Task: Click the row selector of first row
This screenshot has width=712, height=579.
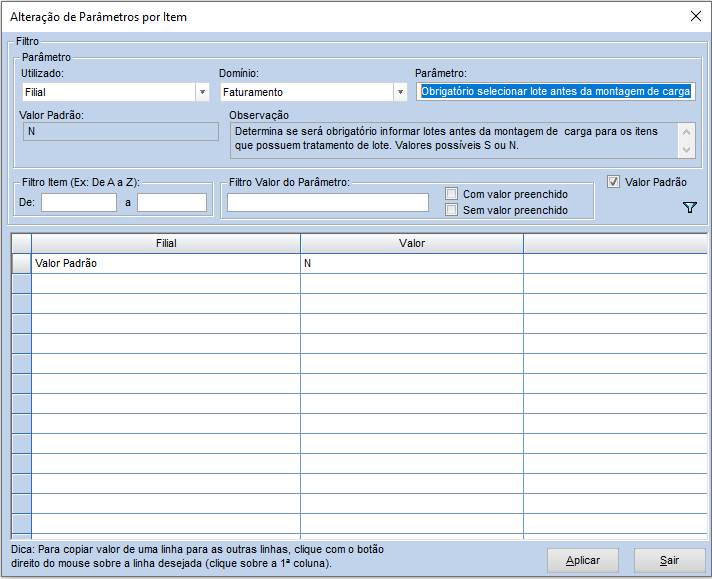Action: 21,263
